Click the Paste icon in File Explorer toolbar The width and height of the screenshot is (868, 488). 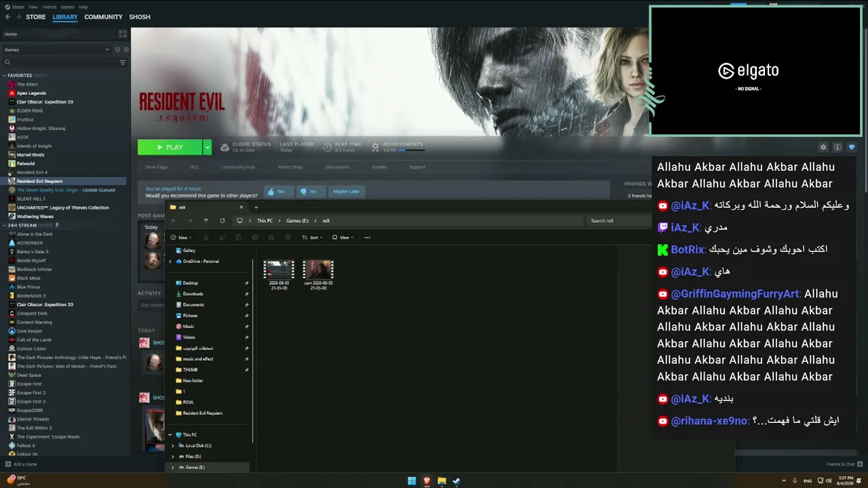tap(239, 238)
